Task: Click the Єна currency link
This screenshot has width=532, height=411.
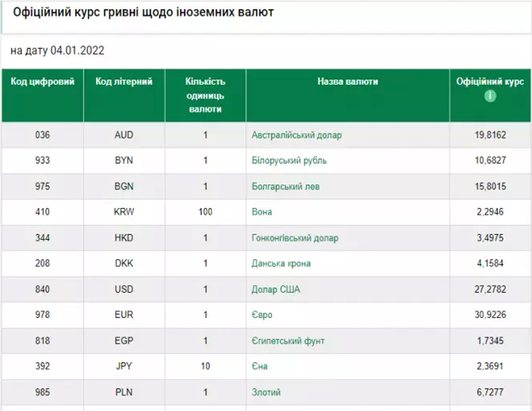Action: tap(260, 366)
